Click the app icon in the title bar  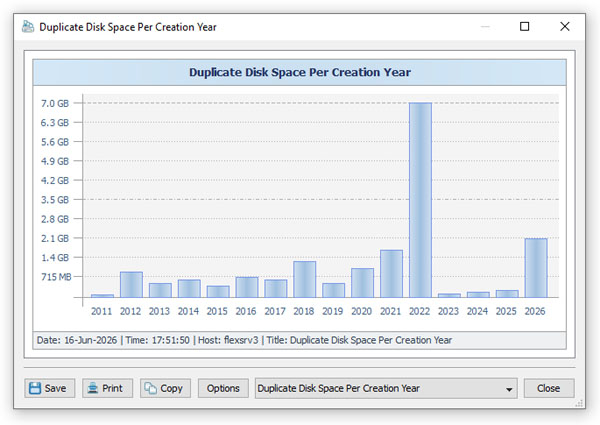coord(28,27)
